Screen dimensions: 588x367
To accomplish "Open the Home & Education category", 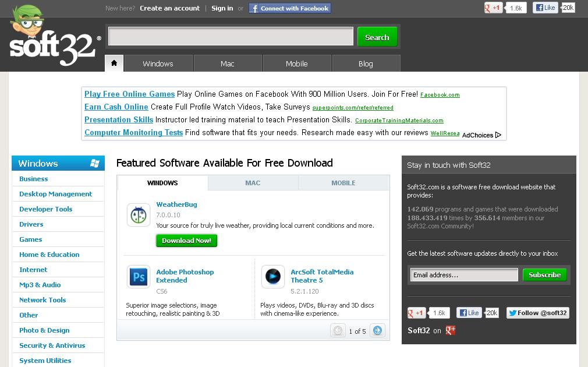I will point(49,255).
